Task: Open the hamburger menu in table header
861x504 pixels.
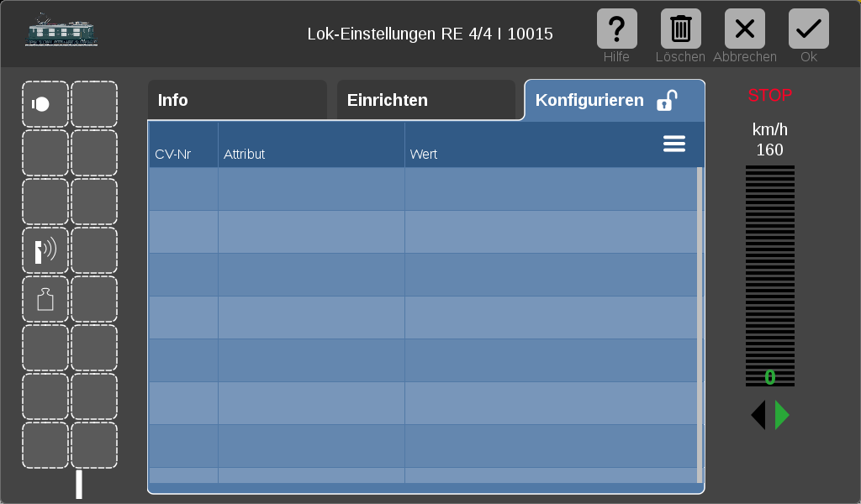Action: pos(673,144)
